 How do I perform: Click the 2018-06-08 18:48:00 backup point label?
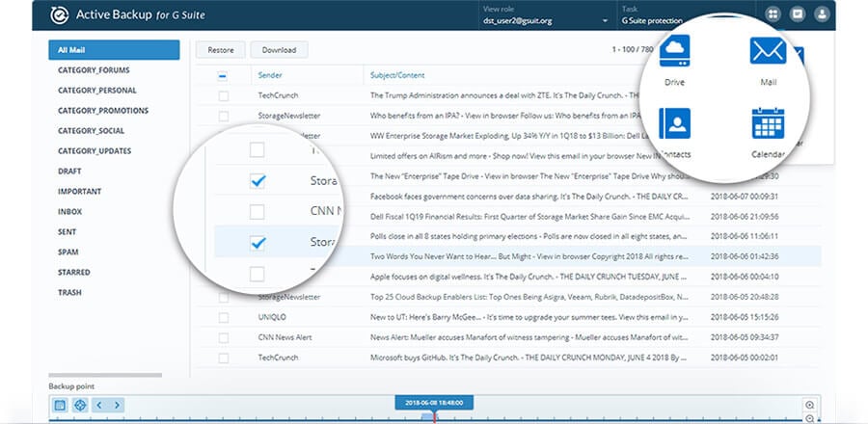[434, 403]
